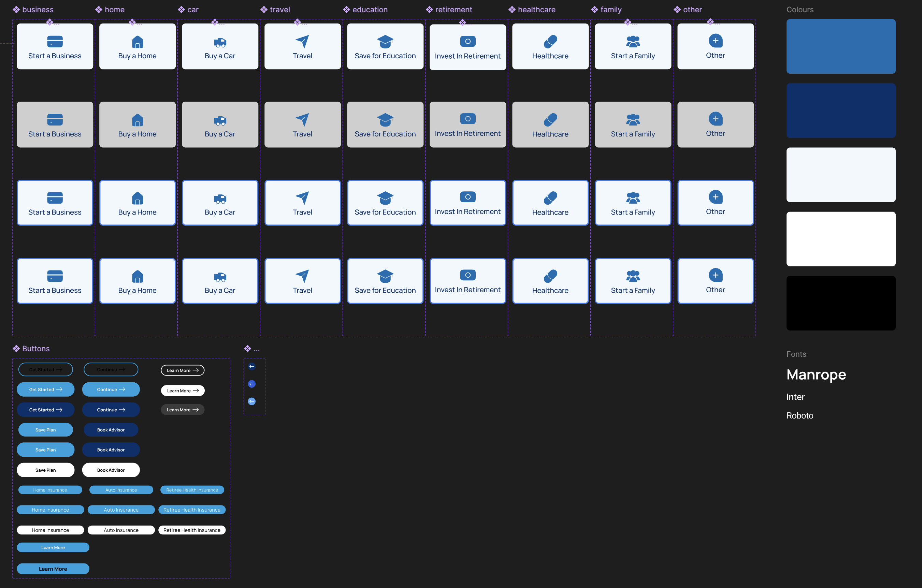Click the Get Started button

46,389
